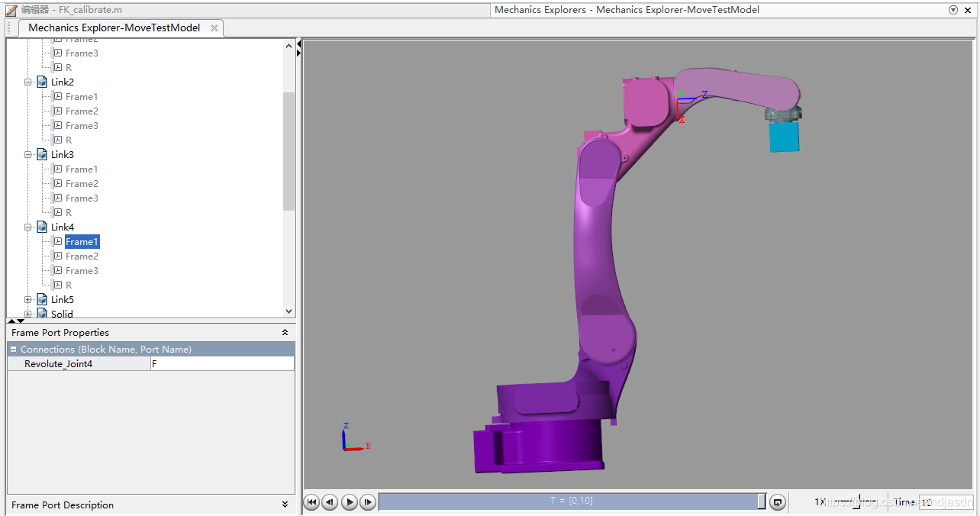Click the Link3 body icon
The width and height of the screenshot is (980, 516).
tap(42, 154)
